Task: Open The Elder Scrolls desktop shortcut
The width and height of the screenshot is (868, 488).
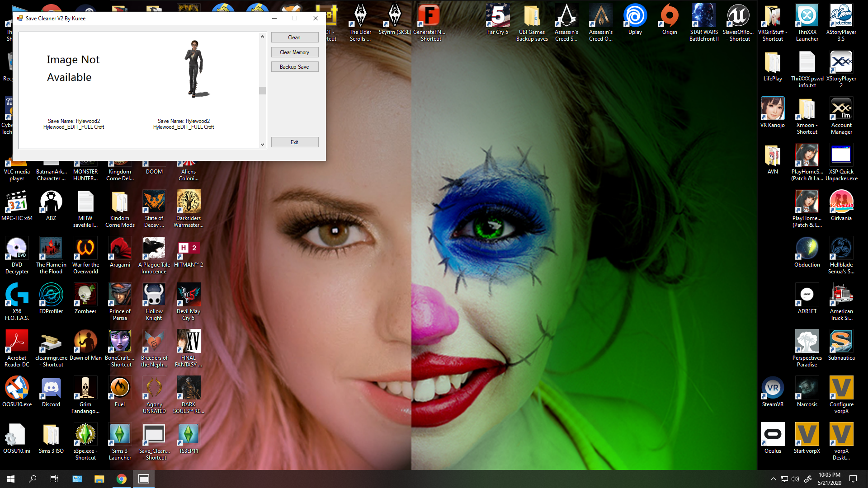Action: tap(360, 23)
